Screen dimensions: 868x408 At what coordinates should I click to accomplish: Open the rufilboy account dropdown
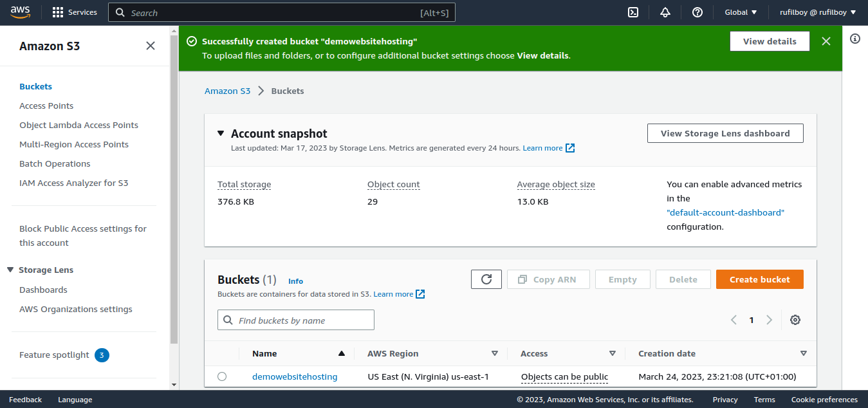pos(818,12)
